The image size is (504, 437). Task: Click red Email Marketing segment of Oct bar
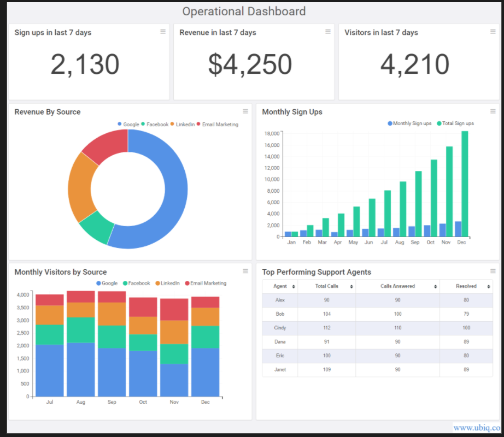pyautogui.click(x=143, y=307)
